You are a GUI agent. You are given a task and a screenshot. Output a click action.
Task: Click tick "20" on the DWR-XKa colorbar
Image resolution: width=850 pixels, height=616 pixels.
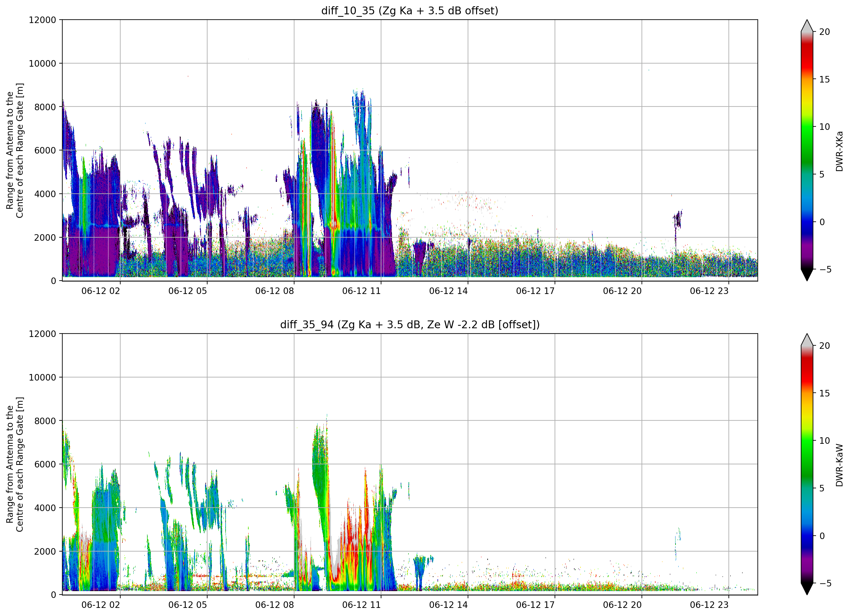pyautogui.click(x=824, y=32)
